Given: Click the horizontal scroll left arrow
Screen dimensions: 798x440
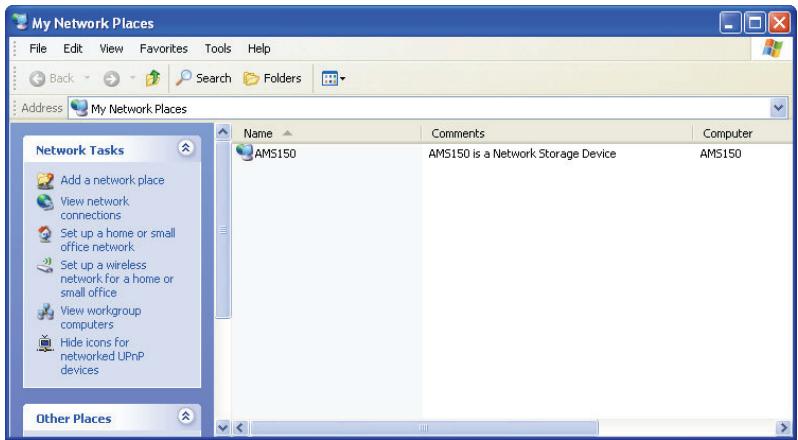Looking at the screenshot, I should [240, 428].
